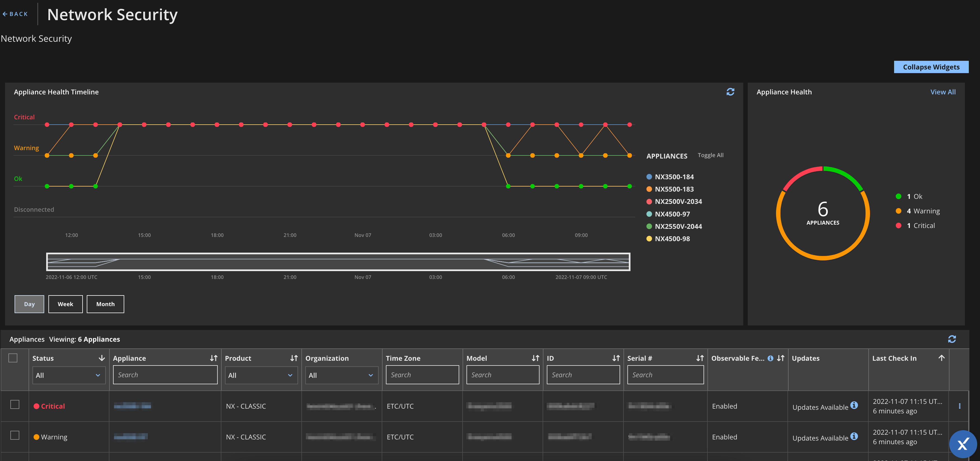Click the timeline range navigator bar
The image size is (980, 461).
coord(338,262)
